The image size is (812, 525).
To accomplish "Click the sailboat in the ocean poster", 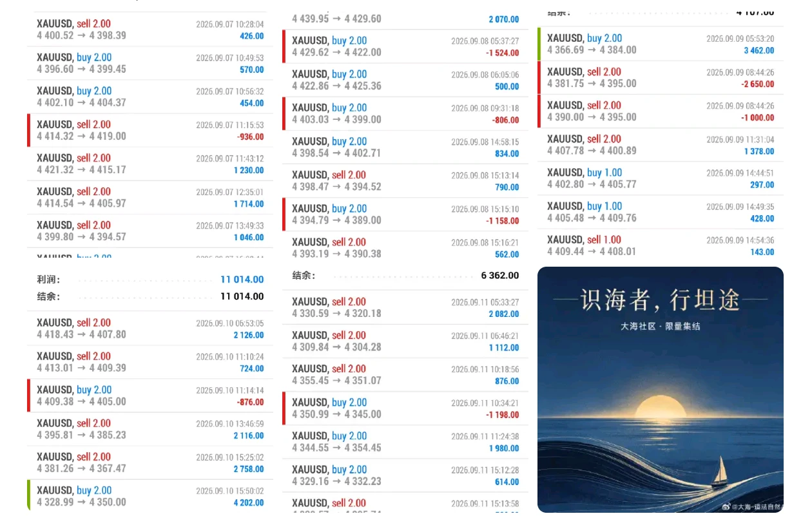I will click(719, 471).
